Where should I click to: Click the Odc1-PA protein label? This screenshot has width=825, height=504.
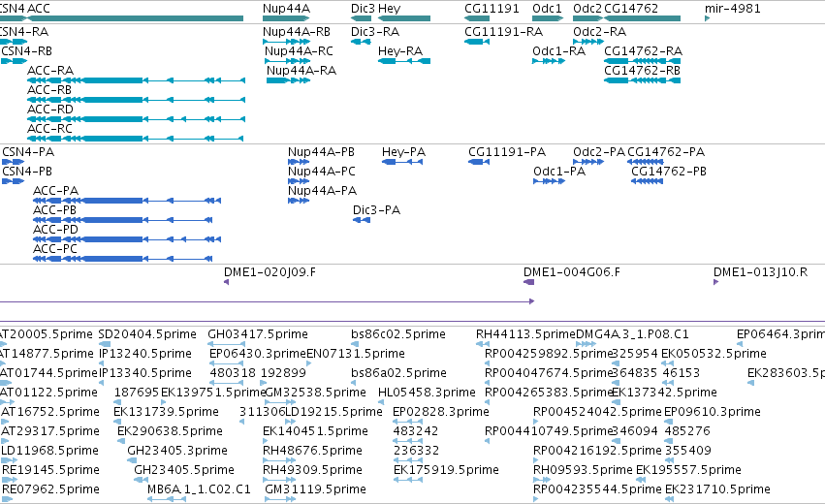pos(559,172)
